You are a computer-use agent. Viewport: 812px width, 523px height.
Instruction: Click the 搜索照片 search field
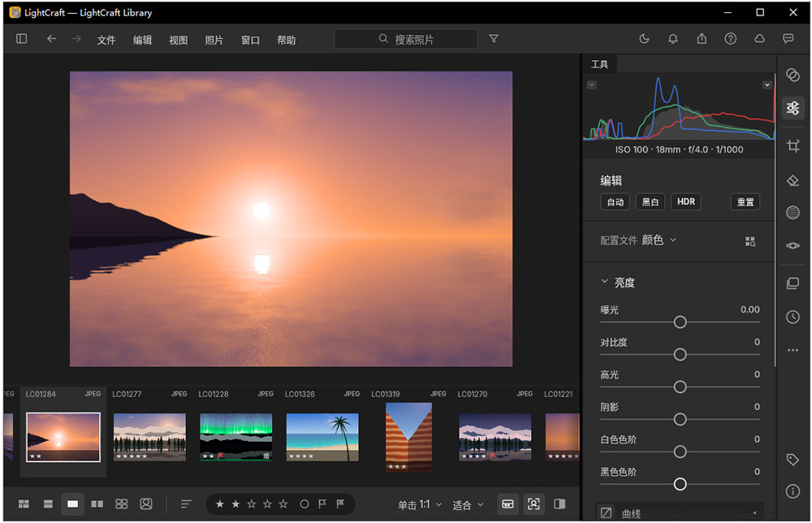(x=406, y=39)
